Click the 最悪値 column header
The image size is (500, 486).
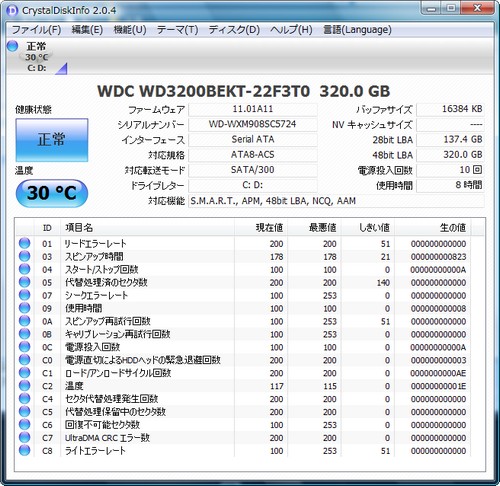point(314,228)
